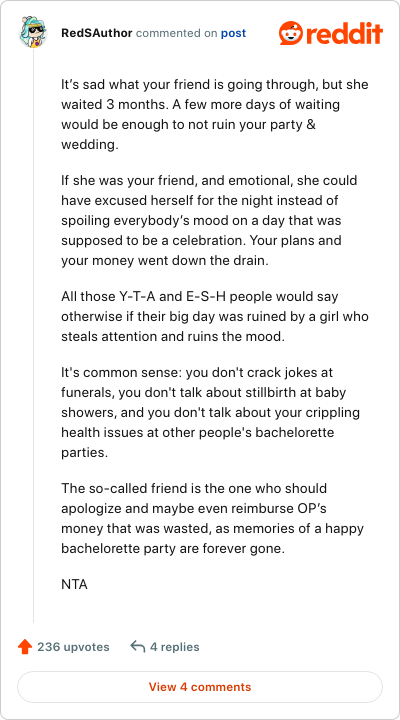Click the orange upvote arrow icon
This screenshot has width=400, height=720.
pyautogui.click(x=24, y=647)
